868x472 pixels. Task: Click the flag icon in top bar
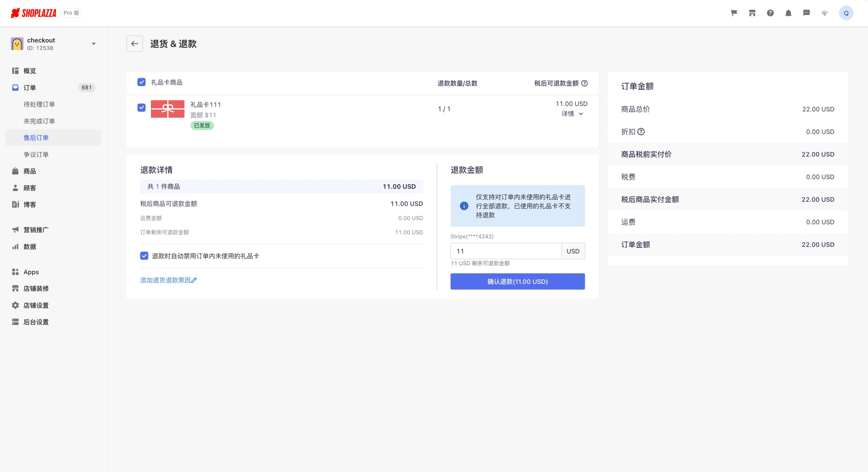[x=734, y=13]
